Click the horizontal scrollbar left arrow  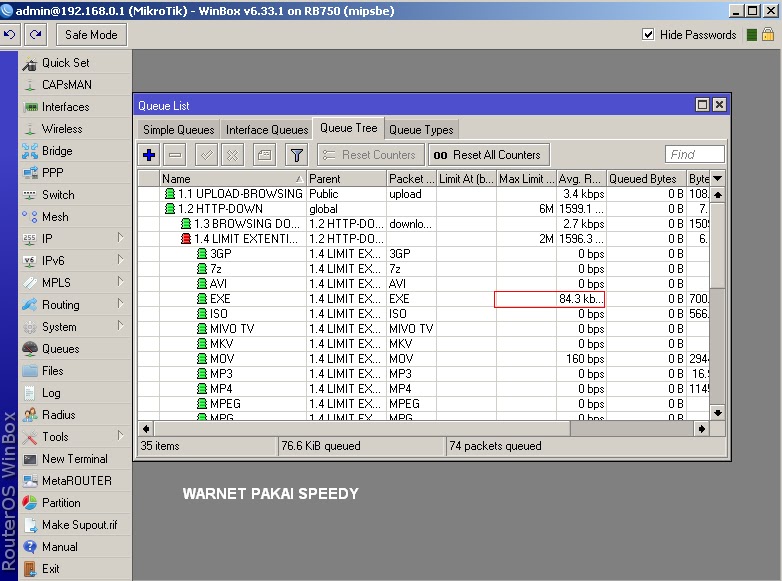point(146,428)
